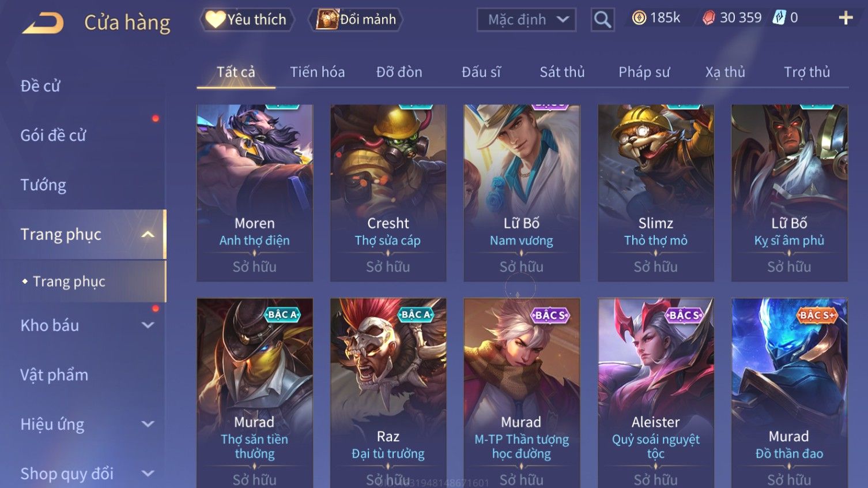
Task: Open Đổi mảnh chest exchange
Action: click(x=356, y=20)
